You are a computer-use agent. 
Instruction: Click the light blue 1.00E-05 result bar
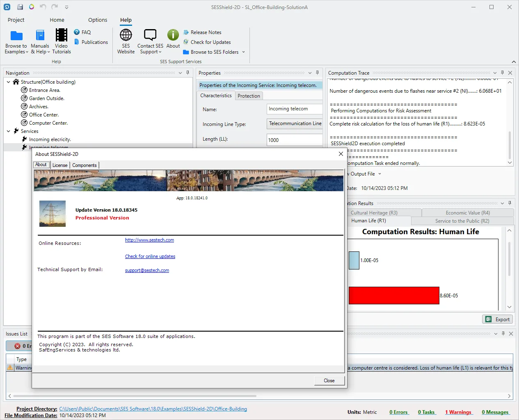[354, 260]
